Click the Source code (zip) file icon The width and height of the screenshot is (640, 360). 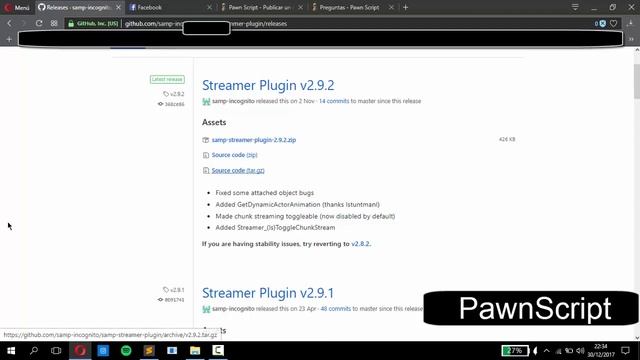tap(206, 155)
